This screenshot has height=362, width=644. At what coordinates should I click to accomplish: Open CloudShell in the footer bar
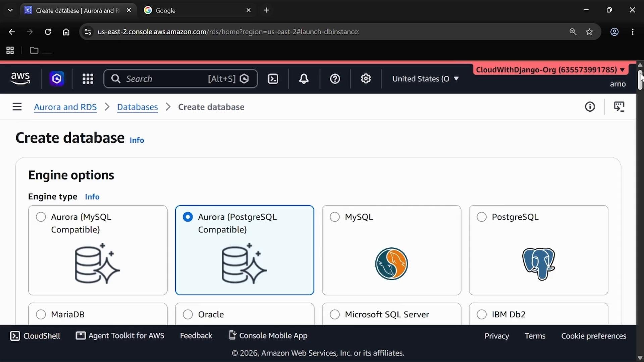tap(35, 336)
